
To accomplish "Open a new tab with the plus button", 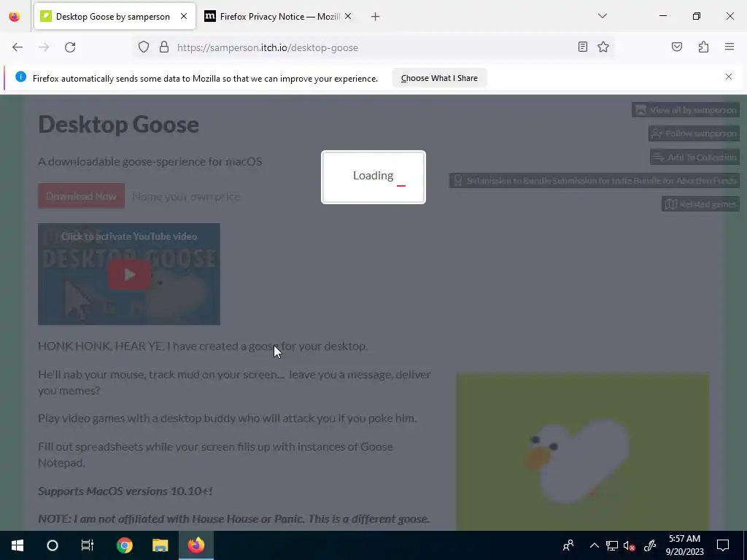I will (x=376, y=17).
